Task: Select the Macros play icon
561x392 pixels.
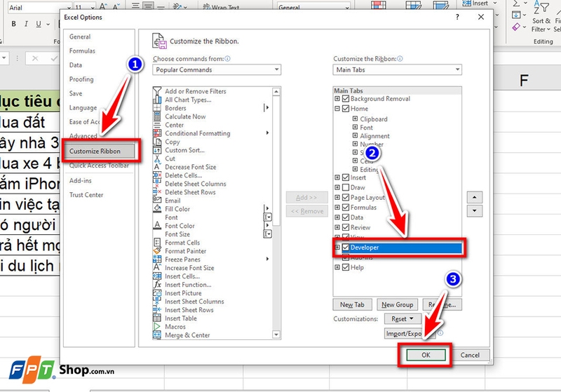Action: [x=157, y=327]
